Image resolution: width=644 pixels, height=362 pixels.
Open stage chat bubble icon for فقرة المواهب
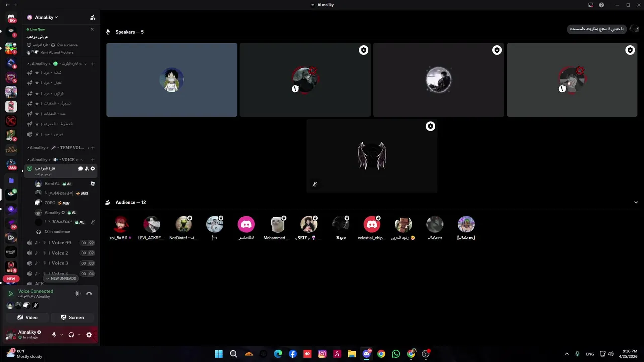pos(80,169)
